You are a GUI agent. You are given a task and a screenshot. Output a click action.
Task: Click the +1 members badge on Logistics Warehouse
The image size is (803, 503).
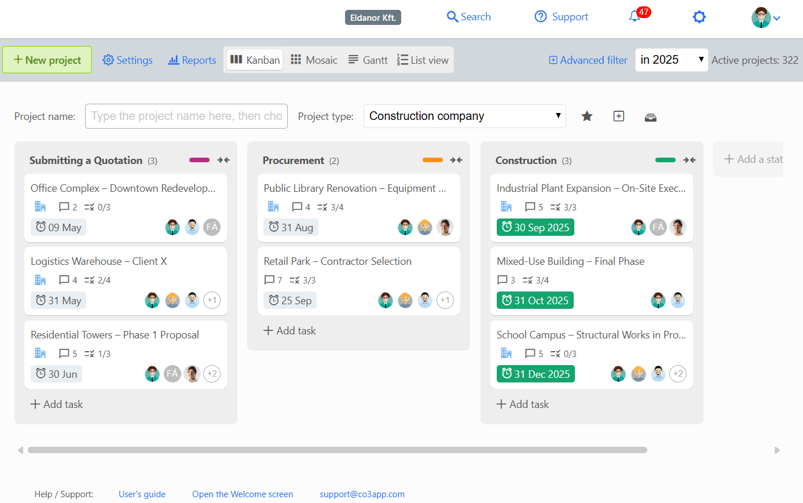(x=212, y=300)
